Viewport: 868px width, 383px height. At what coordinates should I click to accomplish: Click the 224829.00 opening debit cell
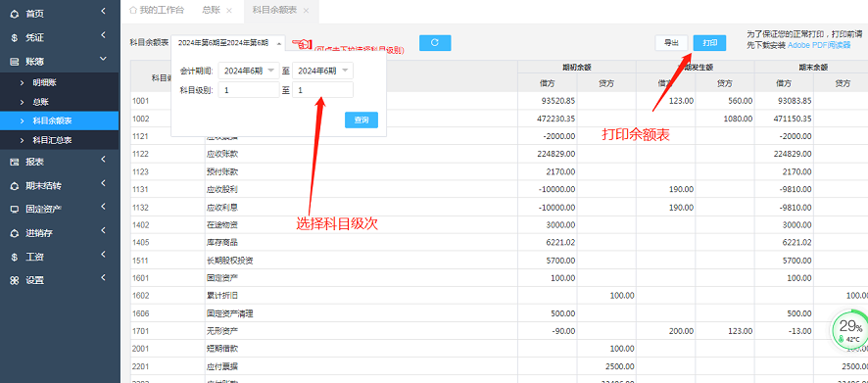tap(556, 154)
